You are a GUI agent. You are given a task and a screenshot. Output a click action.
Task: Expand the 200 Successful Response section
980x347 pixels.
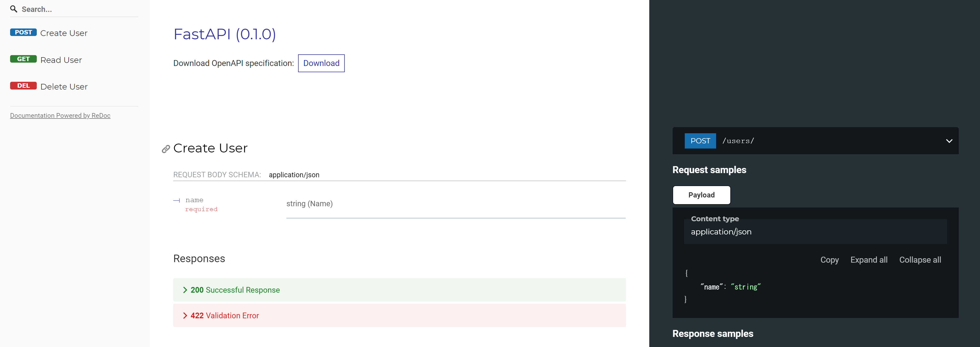point(235,290)
